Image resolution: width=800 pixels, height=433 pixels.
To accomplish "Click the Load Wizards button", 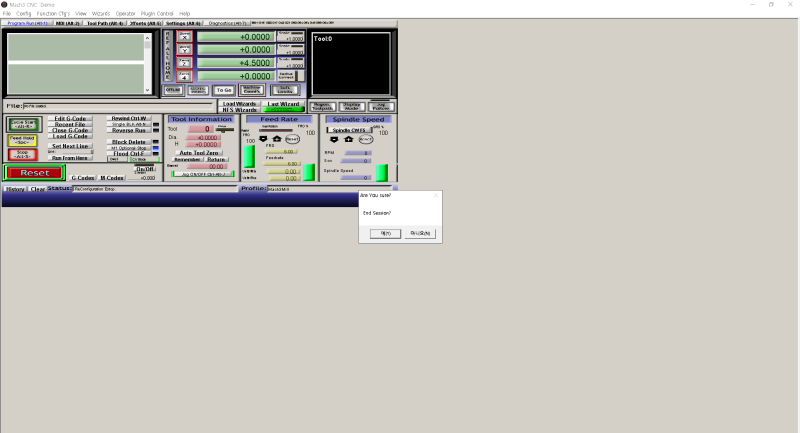I will tap(239, 104).
